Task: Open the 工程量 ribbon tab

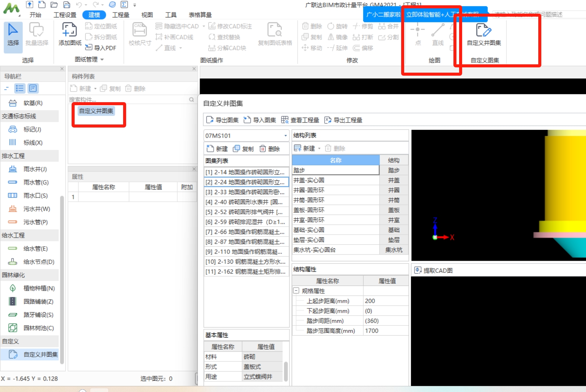Action: pos(121,15)
